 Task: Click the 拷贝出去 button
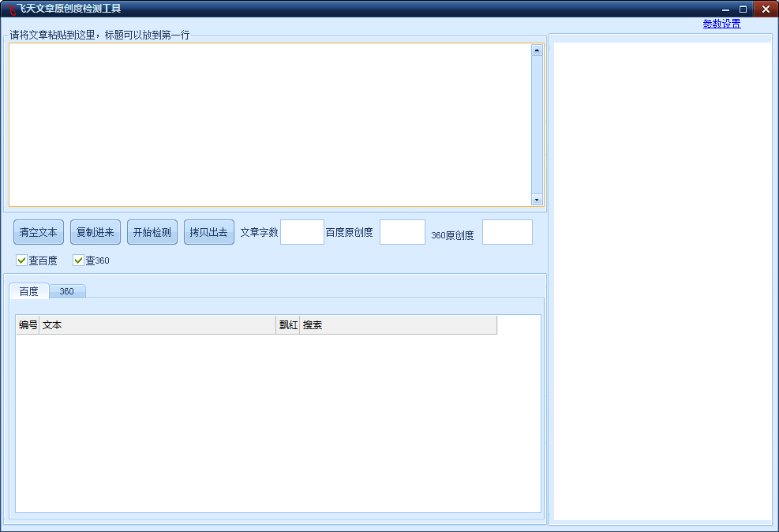(x=208, y=232)
